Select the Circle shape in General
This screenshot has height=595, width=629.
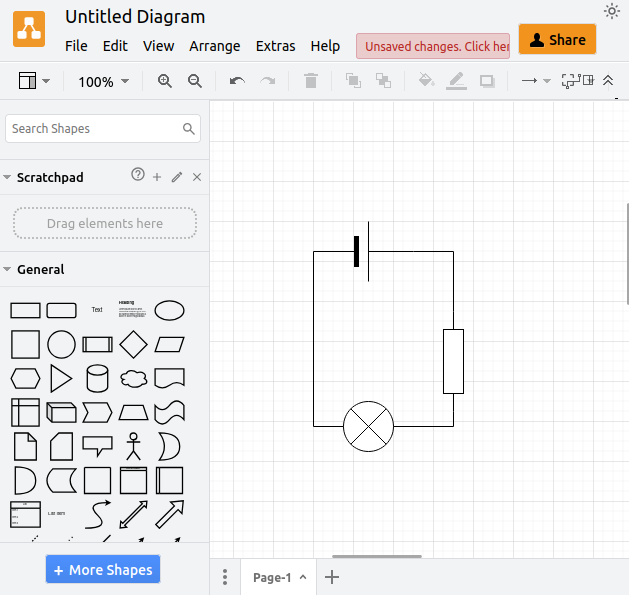61,344
